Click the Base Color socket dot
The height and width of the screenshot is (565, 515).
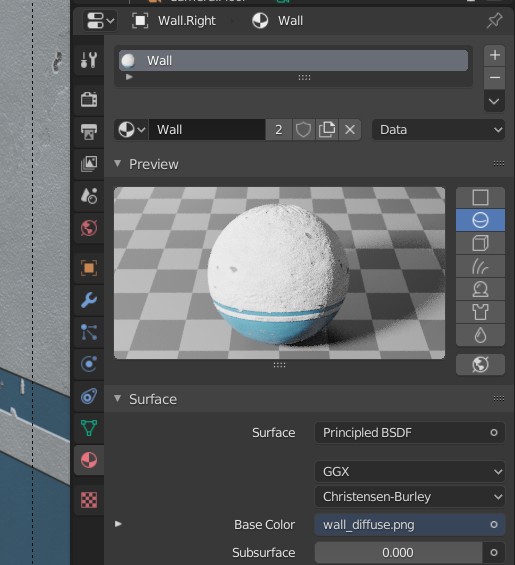(x=494, y=525)
